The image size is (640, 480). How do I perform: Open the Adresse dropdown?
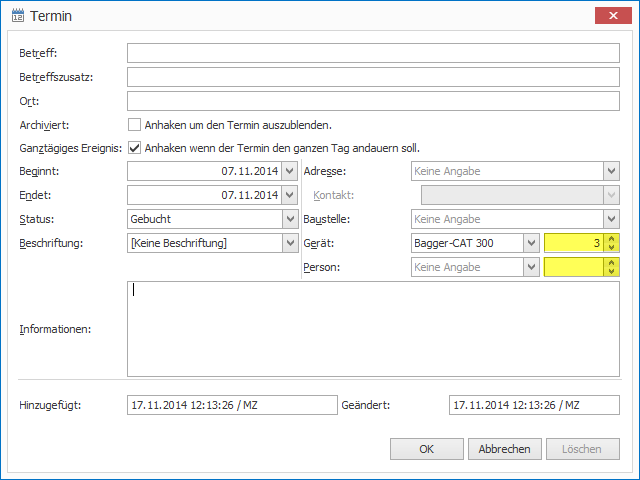point(610,171)
